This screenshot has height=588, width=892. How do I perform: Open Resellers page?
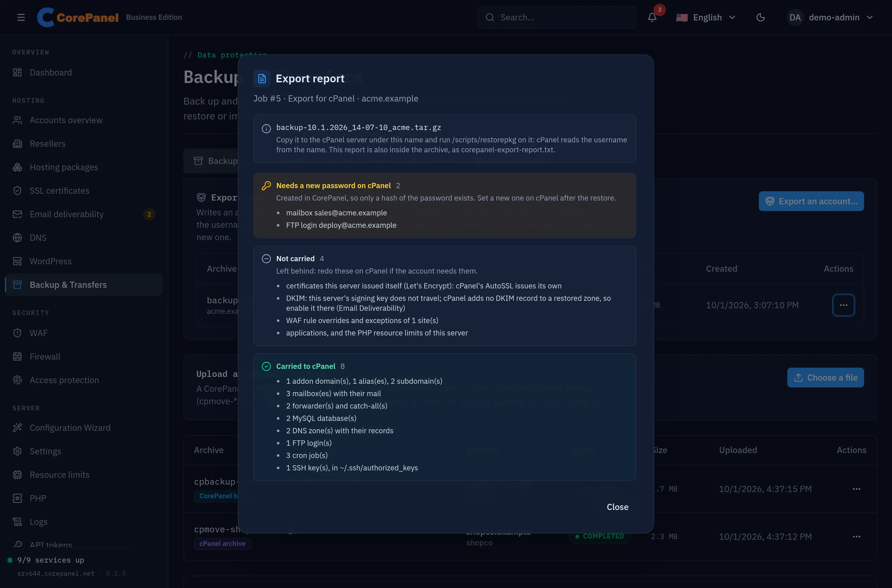coord(84,144)
